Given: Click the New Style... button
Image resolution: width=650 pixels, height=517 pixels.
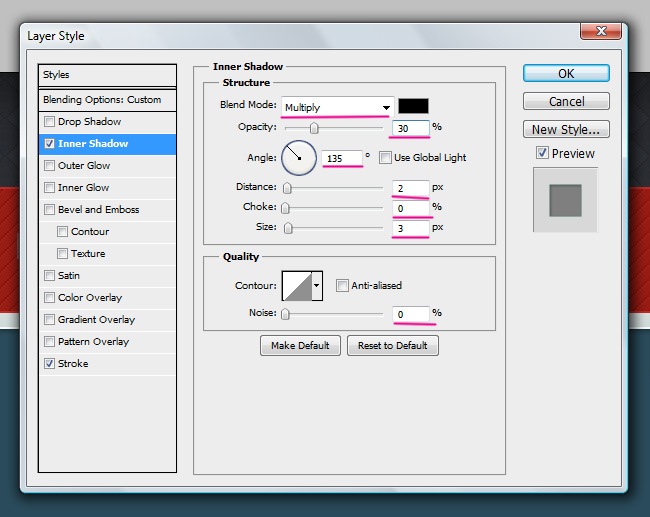Looking at the screenshot, I should click(566, 129).
